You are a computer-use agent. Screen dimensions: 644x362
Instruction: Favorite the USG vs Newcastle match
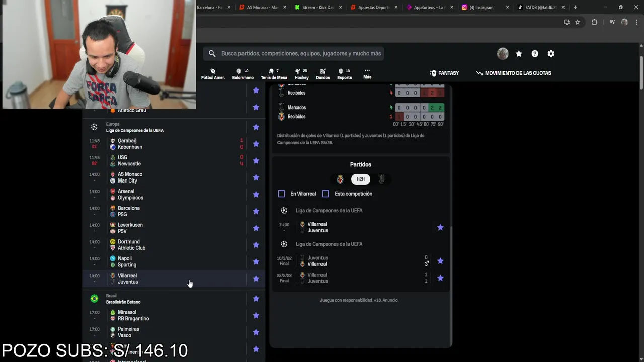click(x=256, y=161)
